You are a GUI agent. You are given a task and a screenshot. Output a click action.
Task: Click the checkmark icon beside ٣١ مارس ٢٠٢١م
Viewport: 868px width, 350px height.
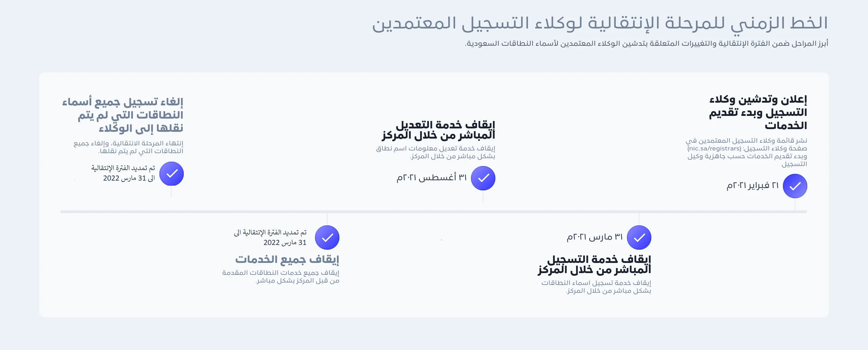pos(639,238)
